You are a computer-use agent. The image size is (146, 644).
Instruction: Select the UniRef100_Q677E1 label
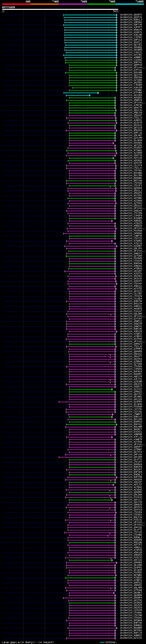click(x=131, y=45)
